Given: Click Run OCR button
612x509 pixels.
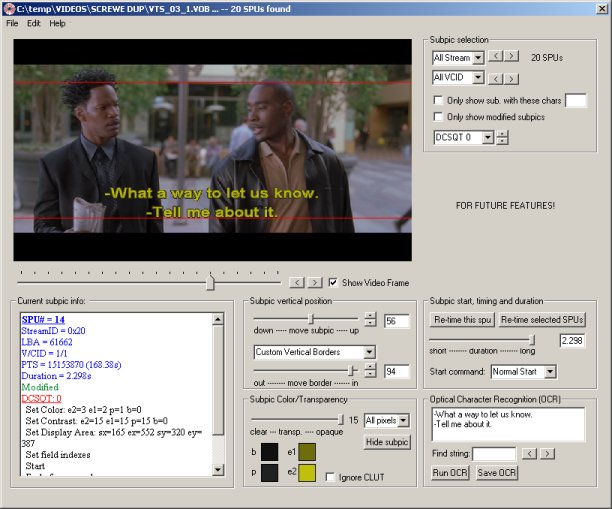Looking at the screenshot, I should pos(450,473).
